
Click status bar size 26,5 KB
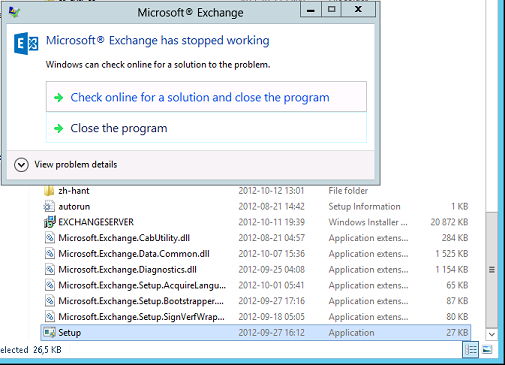(47, 350)
